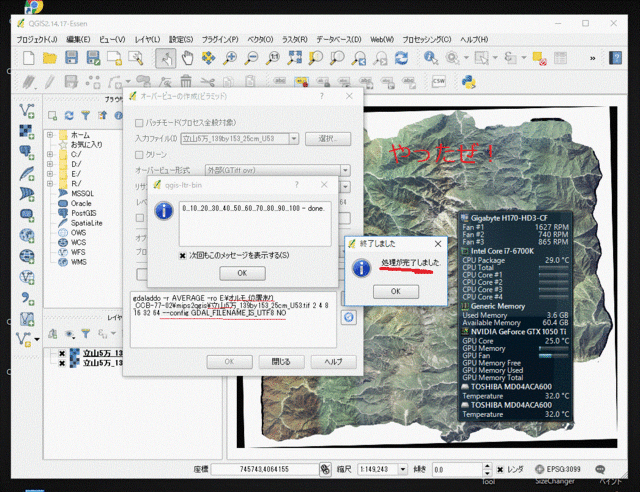640x492 pixels.
Task: Click the EPSG:3099 CRS button
Action: [x=558, y=470]
